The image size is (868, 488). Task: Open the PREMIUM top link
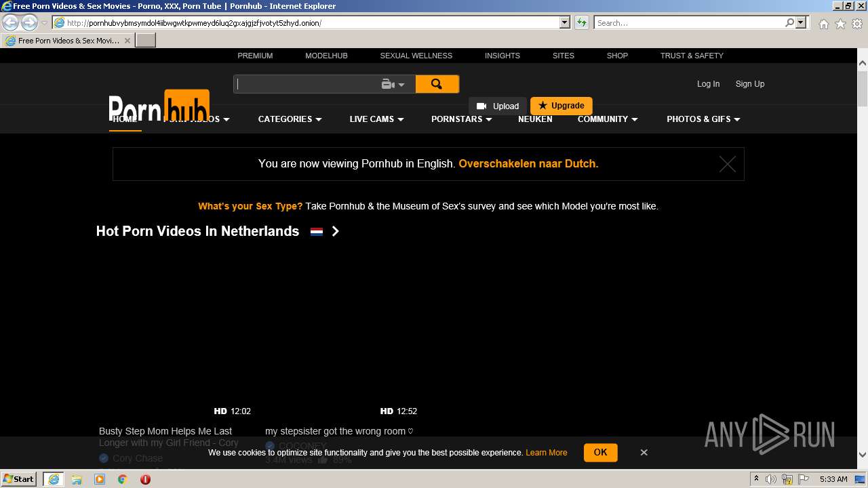click(x=255, y=56)
